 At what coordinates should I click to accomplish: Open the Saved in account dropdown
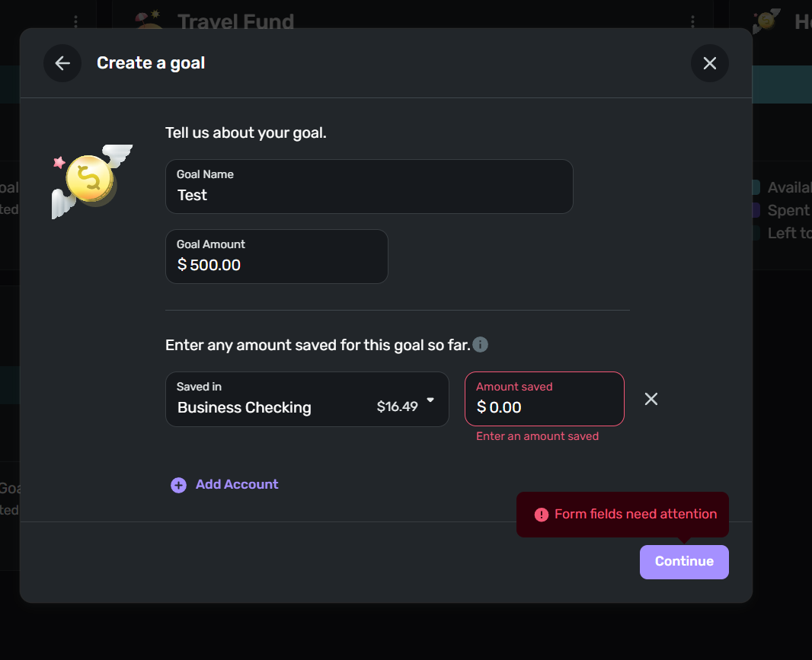coord(307,399)
